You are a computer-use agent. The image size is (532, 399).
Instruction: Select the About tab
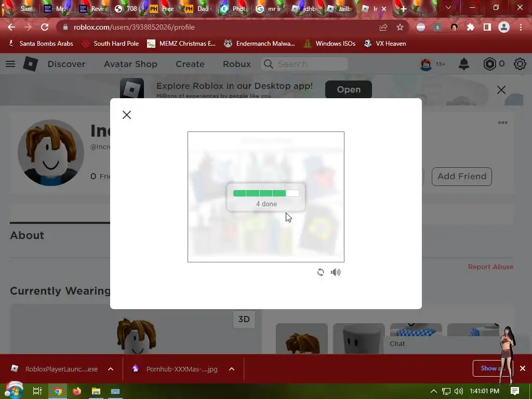coord(27,235)
